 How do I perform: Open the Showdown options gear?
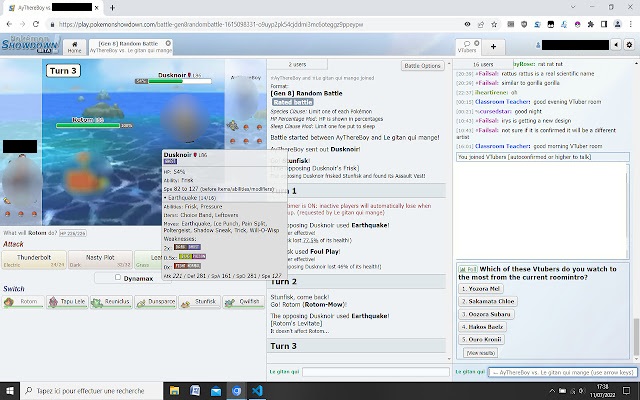629,45
